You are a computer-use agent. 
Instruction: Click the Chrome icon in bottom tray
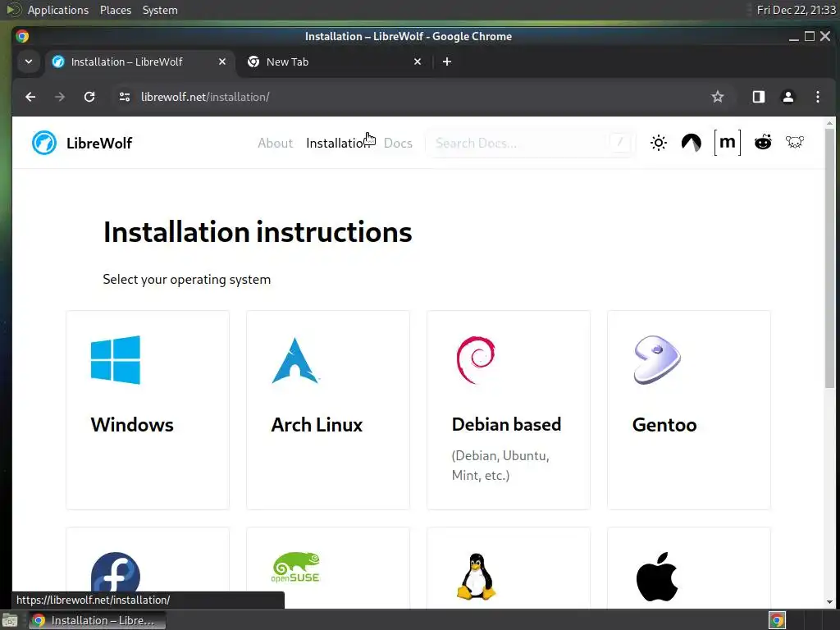point(777,620)
